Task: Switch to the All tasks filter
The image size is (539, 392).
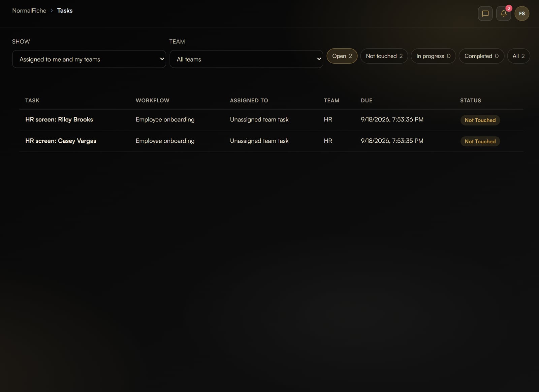Action: click(518, 56)
